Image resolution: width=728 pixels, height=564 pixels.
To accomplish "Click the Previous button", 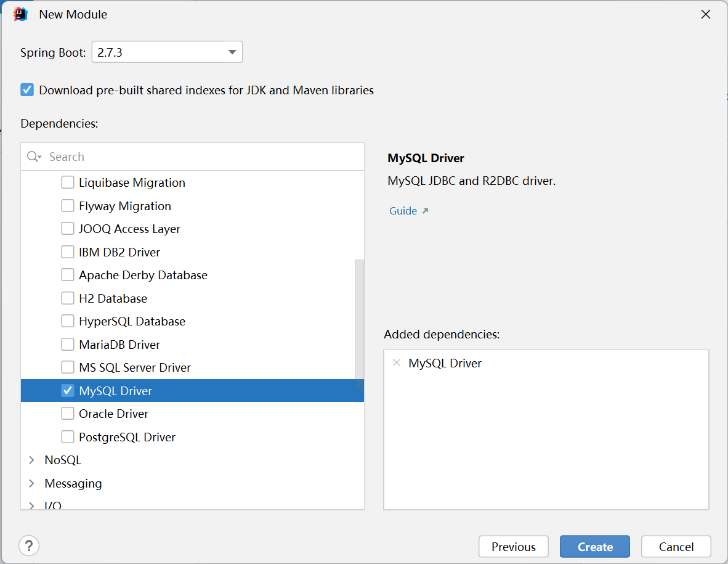I will coord(514,546).
